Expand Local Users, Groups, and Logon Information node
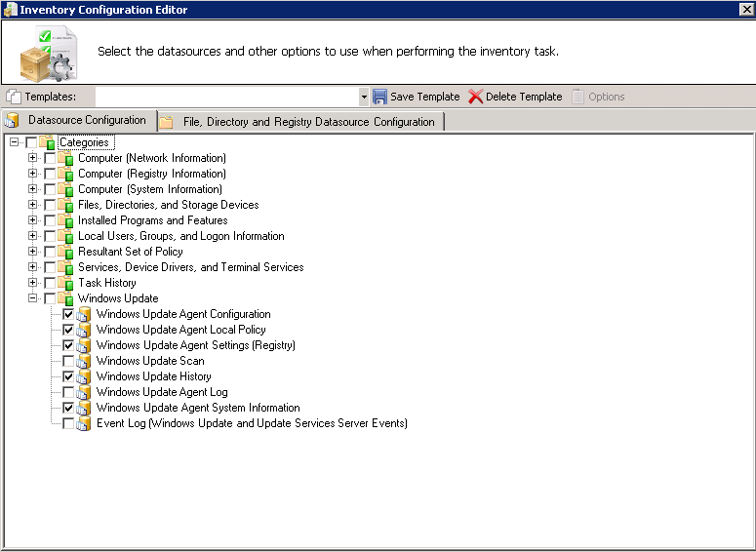Viewport: 756px width, 552px height. coord(32,236)
